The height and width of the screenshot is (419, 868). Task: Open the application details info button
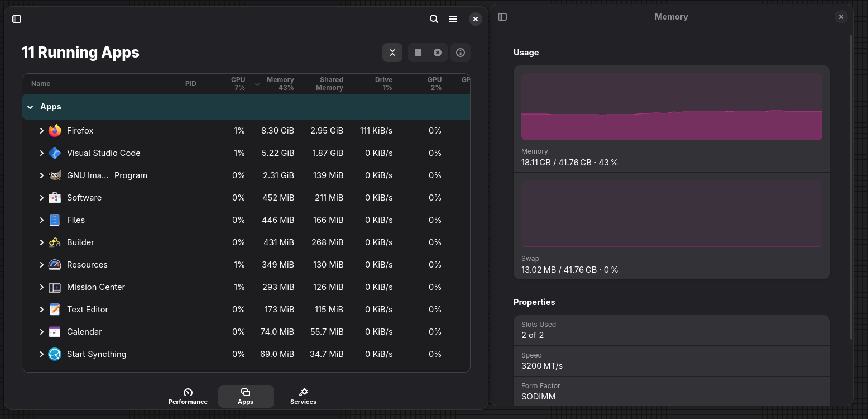coord(461,53)
